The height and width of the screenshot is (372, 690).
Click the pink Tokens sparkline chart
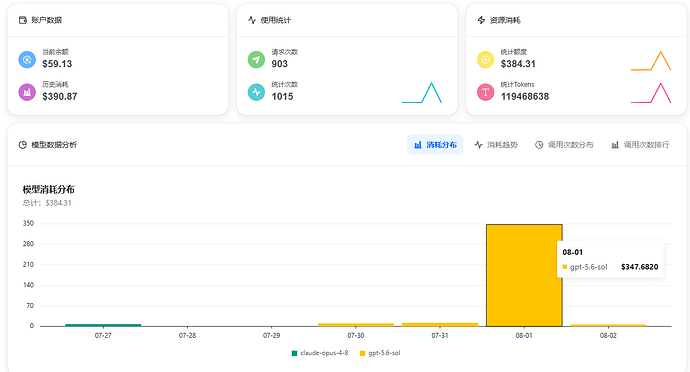651,93
